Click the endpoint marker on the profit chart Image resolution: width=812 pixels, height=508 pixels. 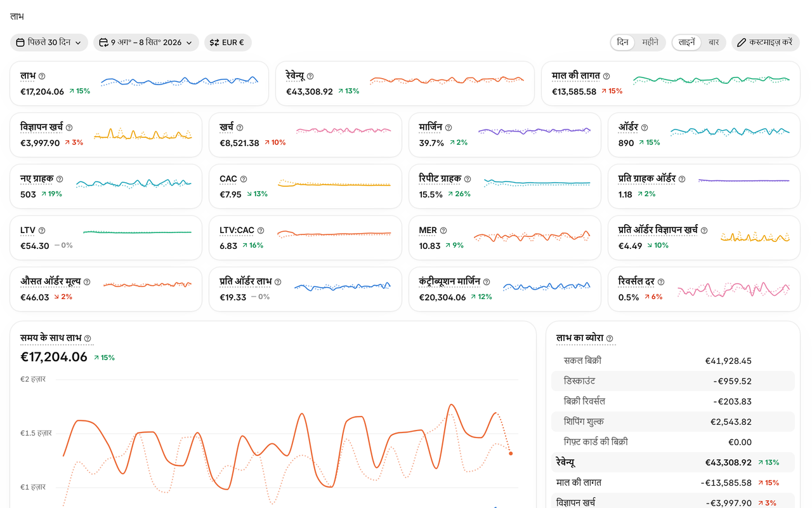(x=511, y=453)
